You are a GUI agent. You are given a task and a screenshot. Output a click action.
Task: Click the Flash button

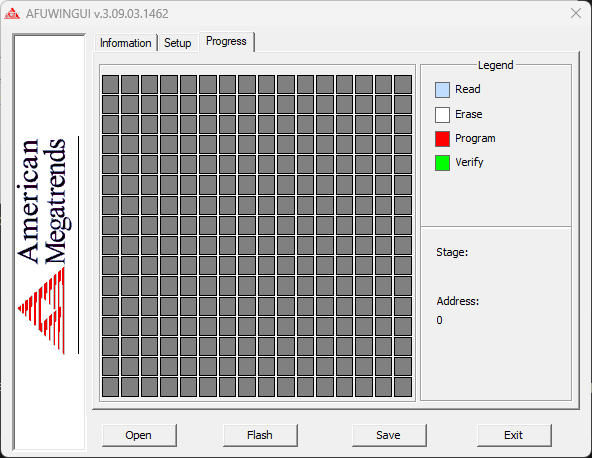coord(260,435)
